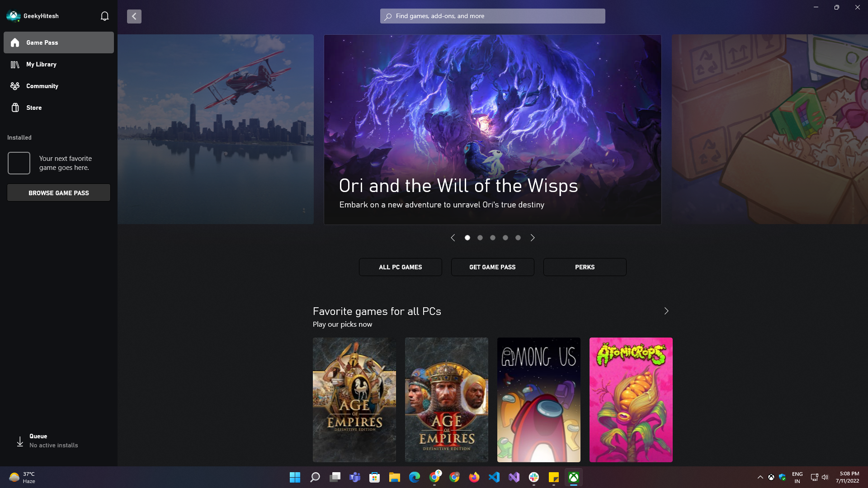Click the Browse Game Pass button
The width and height of the screenshot is (868, 488).
tap(59, 193)
